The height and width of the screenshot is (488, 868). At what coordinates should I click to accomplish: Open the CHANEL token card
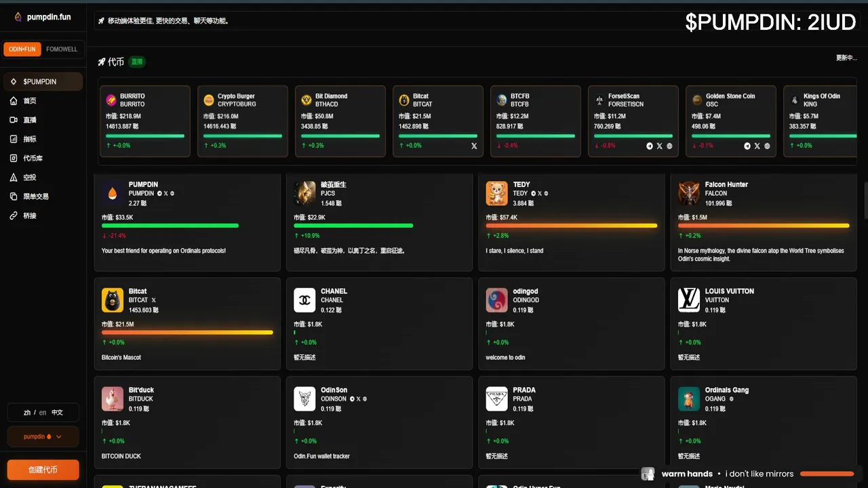pos(379,323)
